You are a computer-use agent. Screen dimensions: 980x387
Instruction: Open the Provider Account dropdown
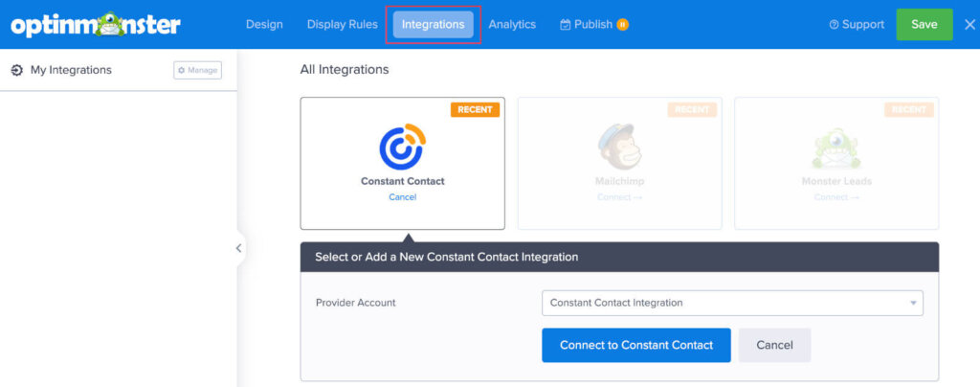pos(732,303)
